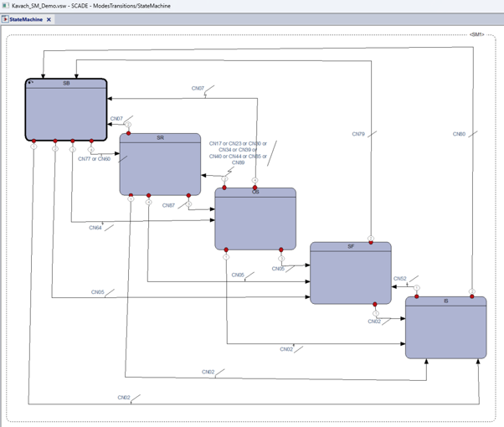This screenshot has height=427, width=504.
Task: Select the StateMachine tab
Action: pyautogui.click(x=26, y=19)
